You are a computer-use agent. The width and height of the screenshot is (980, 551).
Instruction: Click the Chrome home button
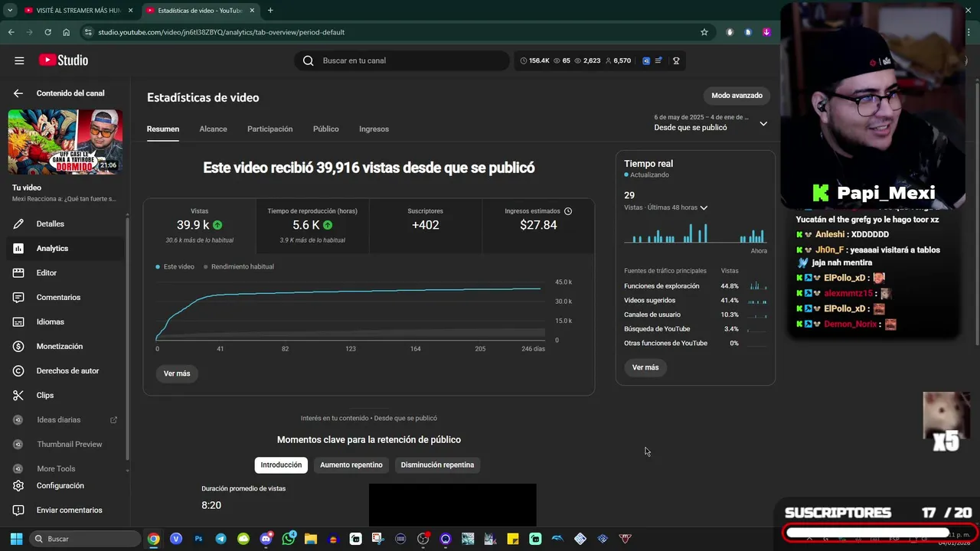67,32
